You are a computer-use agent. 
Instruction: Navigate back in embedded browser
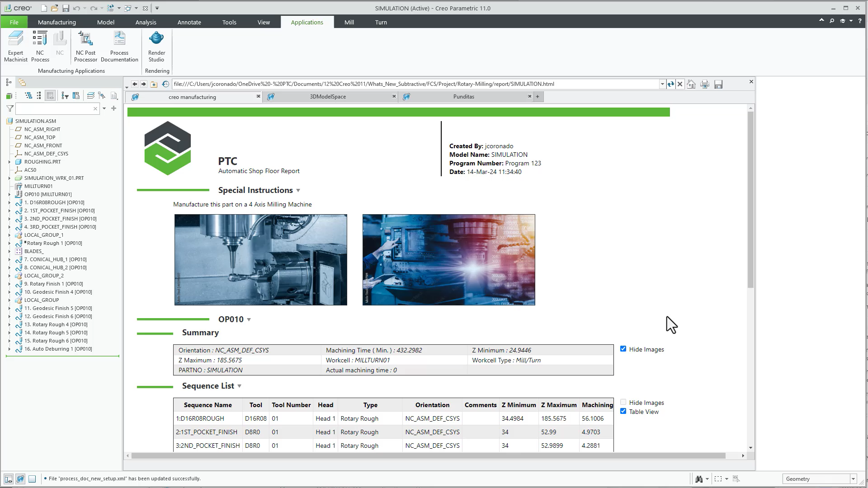point(135,84)
